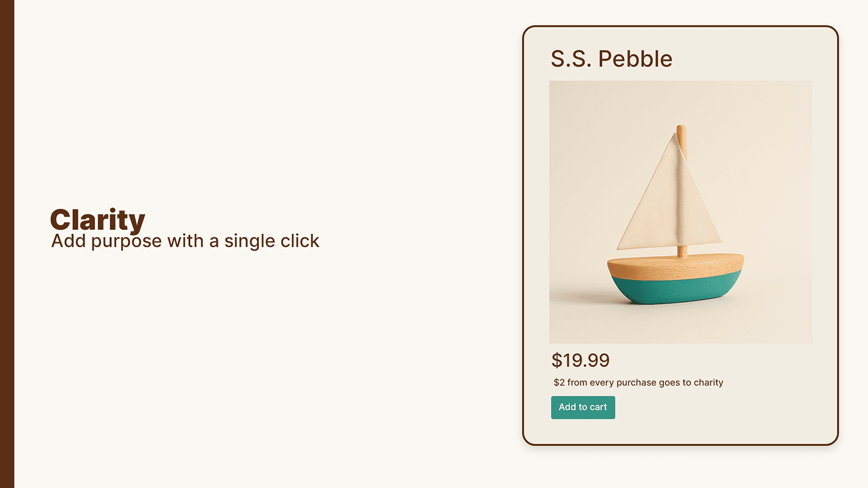Click the word "Pebble" in the product title
The image size is (868, 488).
pos(635,59)
